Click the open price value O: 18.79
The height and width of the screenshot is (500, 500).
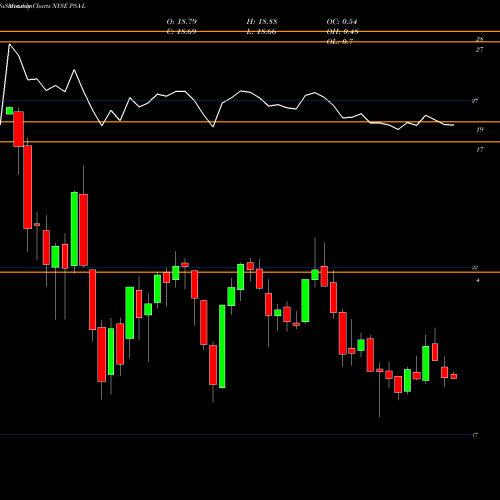[182, 22]
